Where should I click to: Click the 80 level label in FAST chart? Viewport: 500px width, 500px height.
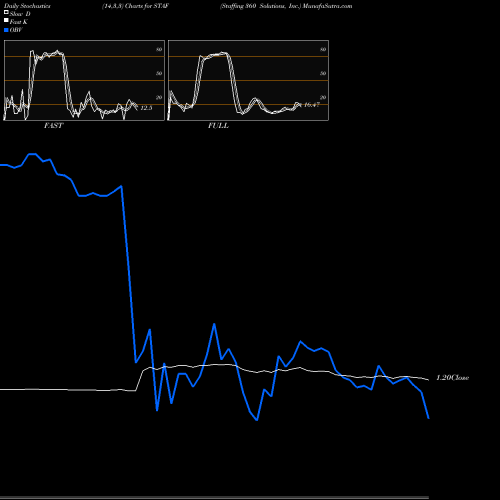coord(159,49)
